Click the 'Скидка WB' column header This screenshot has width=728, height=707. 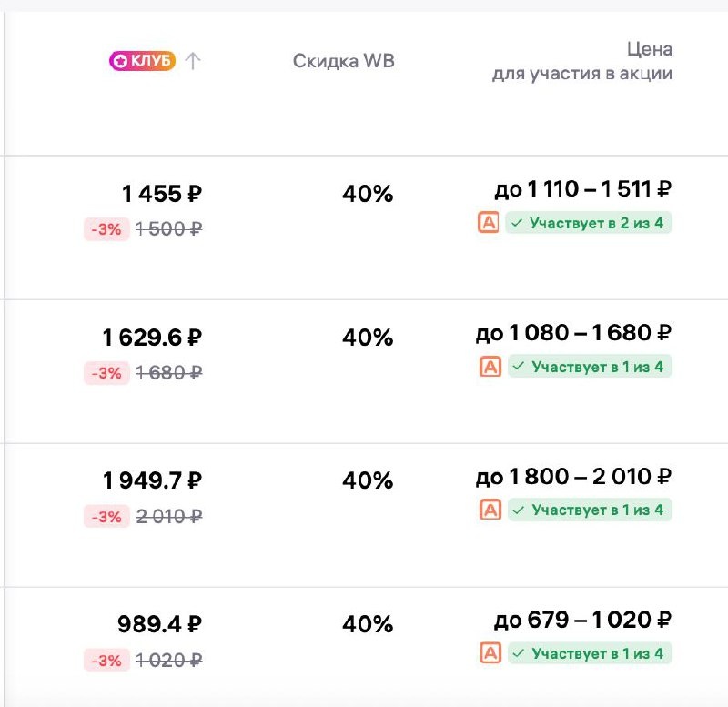point(344,61)
